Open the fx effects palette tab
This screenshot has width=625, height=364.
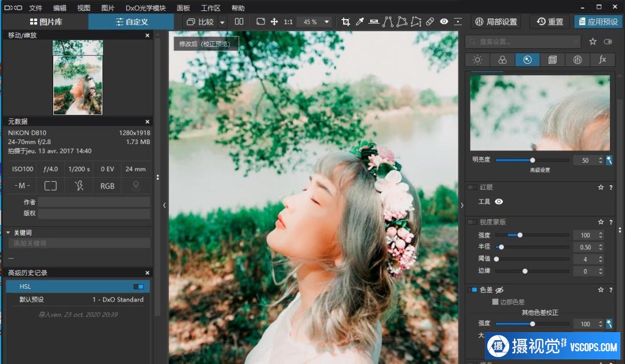(x=602, y=60)
